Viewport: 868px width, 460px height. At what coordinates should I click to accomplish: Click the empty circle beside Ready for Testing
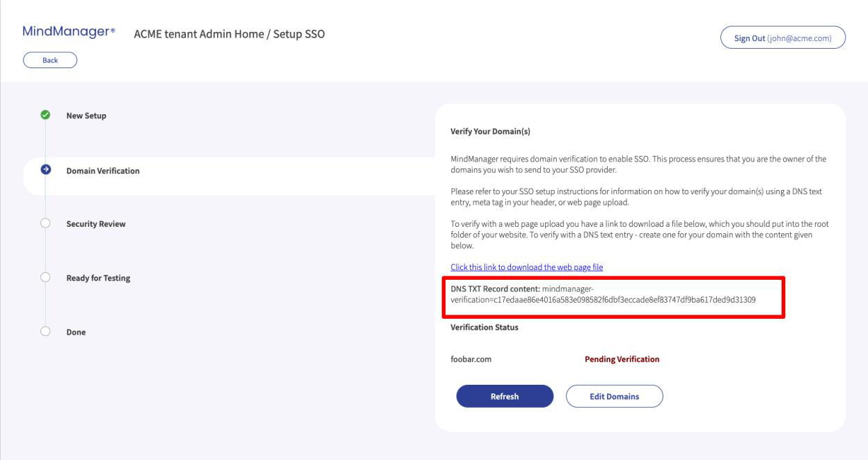coord(45,278)
